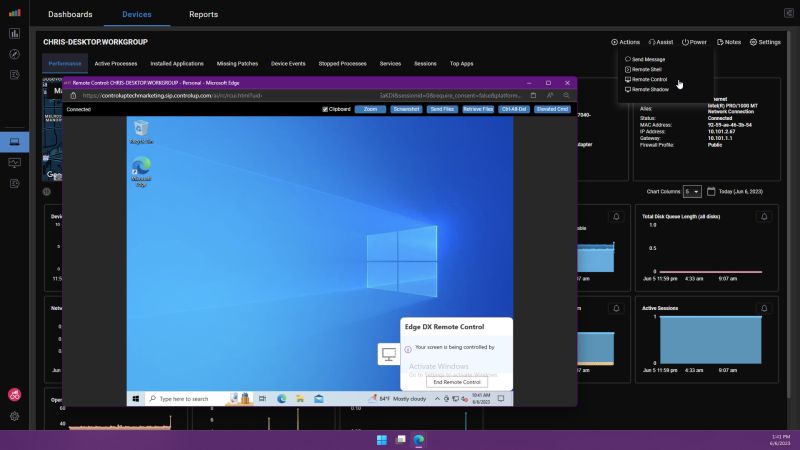Open the Sessions tab
Image resolution: width=800 pixels, height=450 pixels.
[x=425, y=64]
